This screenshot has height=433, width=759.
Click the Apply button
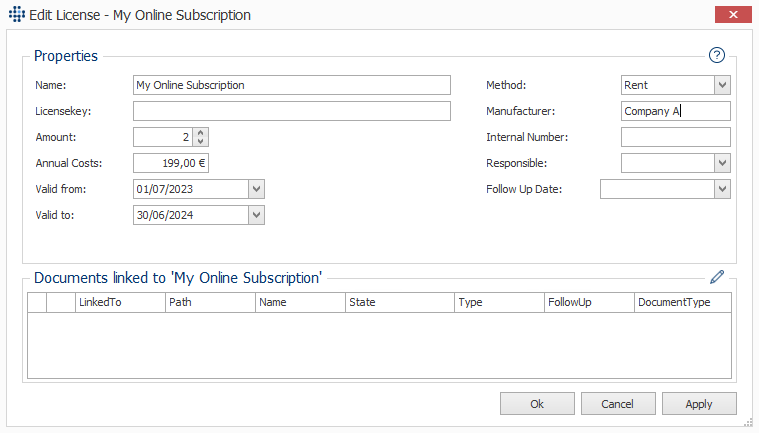point(699,403)
